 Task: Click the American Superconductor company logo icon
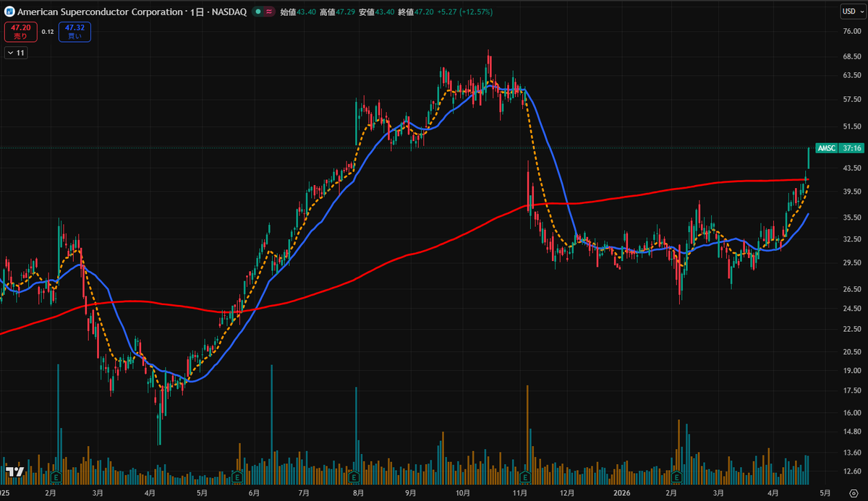9,12
